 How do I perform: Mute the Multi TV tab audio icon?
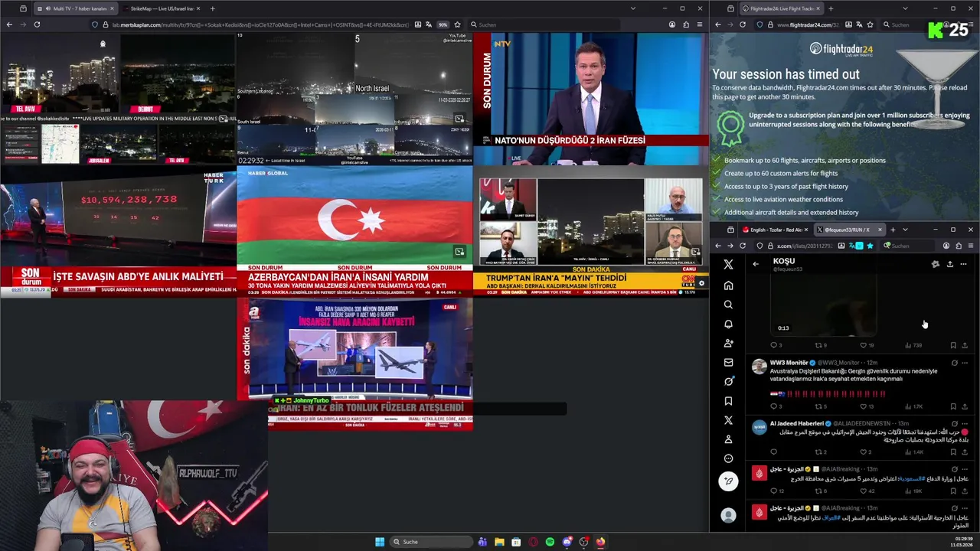coord(48,8)
